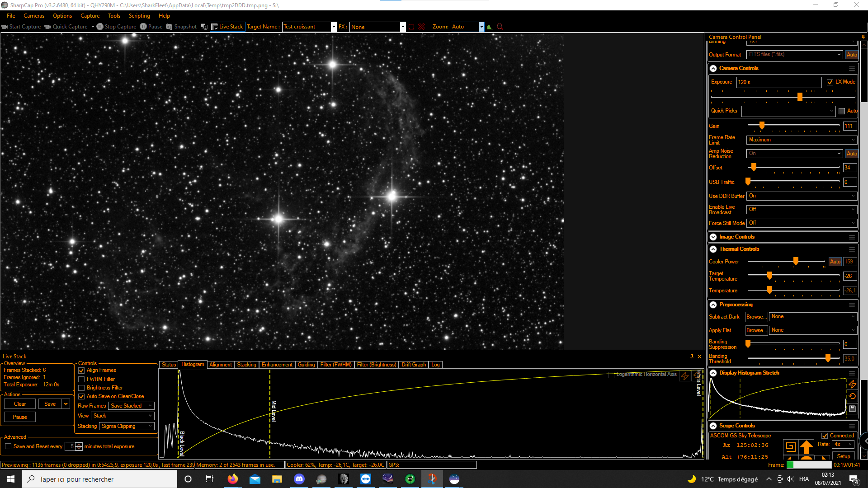
Task: Toggle Quick Picks Auto checkbox
Action: click(842, 111)
